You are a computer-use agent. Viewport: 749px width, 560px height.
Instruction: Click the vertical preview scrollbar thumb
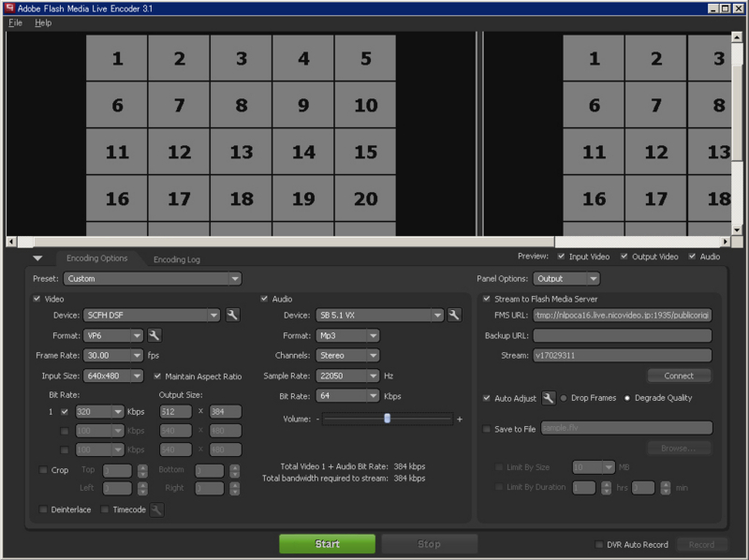737,112
